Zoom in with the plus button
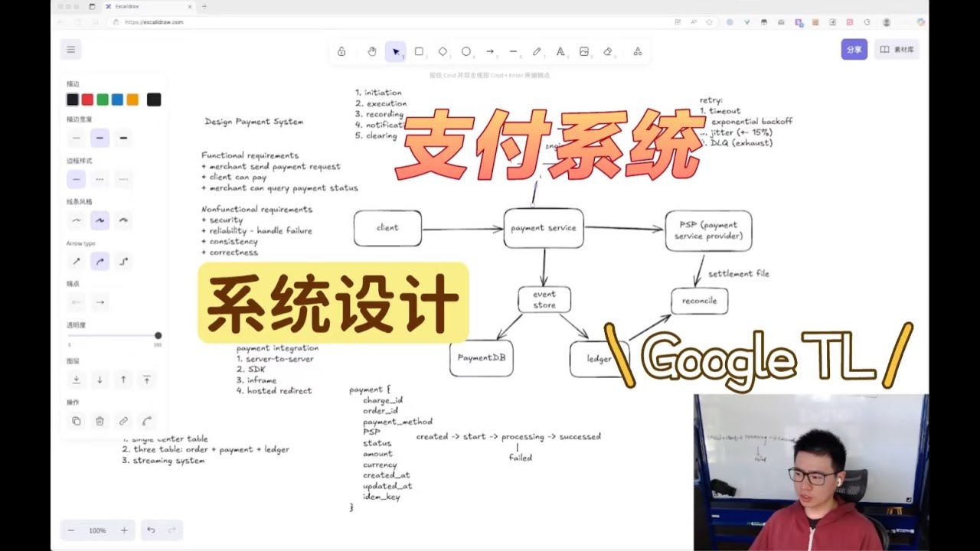This screenshot has width=980, height=551. (x=124, y=530)
